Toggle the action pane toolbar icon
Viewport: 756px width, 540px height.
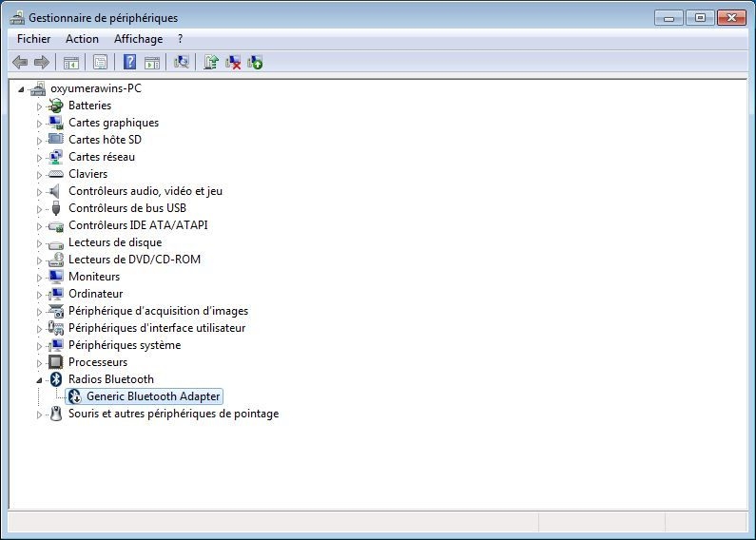[152, 62]
